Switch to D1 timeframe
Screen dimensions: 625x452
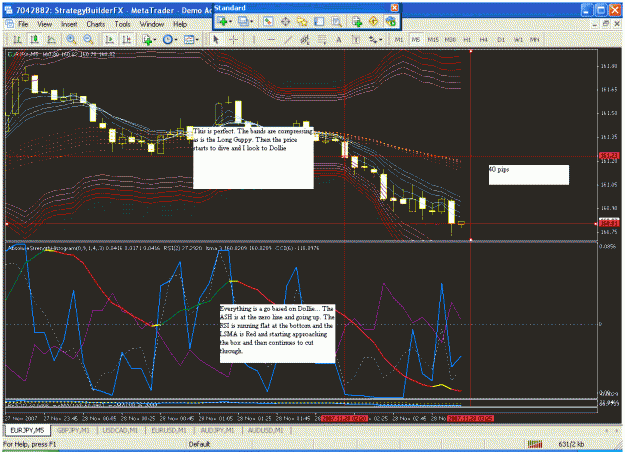(x=501, y=39)
